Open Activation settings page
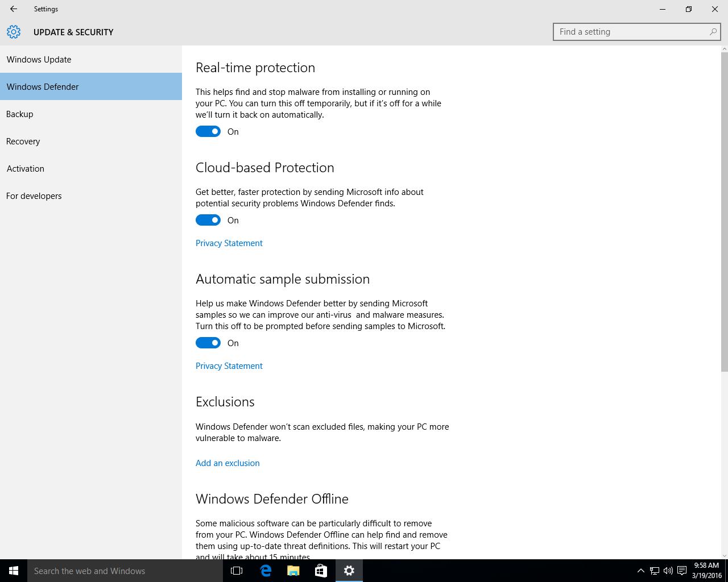This screenshot has height=582, width=728. tap(91, 168)
